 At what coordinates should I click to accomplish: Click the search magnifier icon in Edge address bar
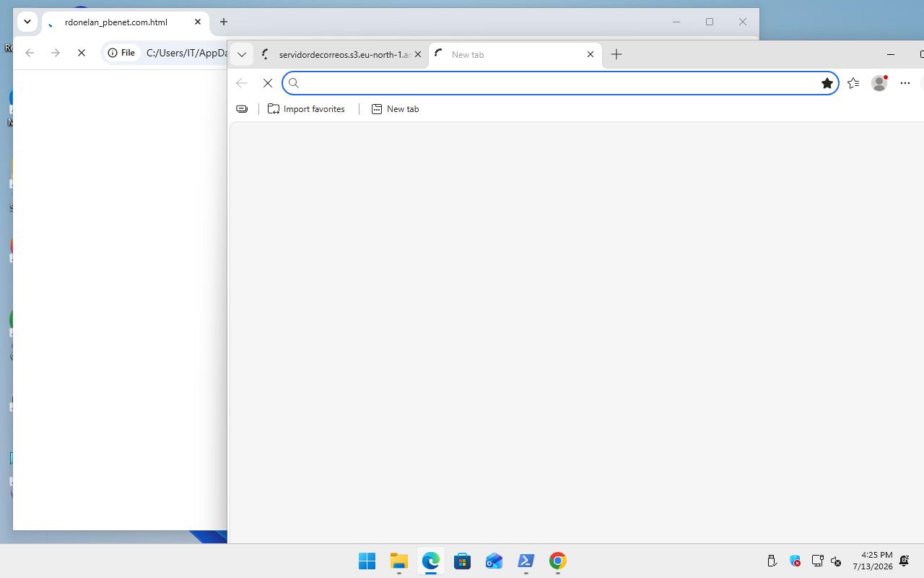coord(294,83)
